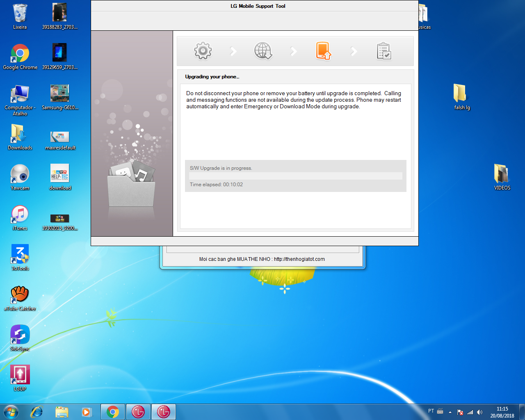Image resolution: width=525 pixels, height=420 pixels.
Task: Click the LG Mobile Support Tool title bar
Action: pyautogui.click(x=254, y=6)
